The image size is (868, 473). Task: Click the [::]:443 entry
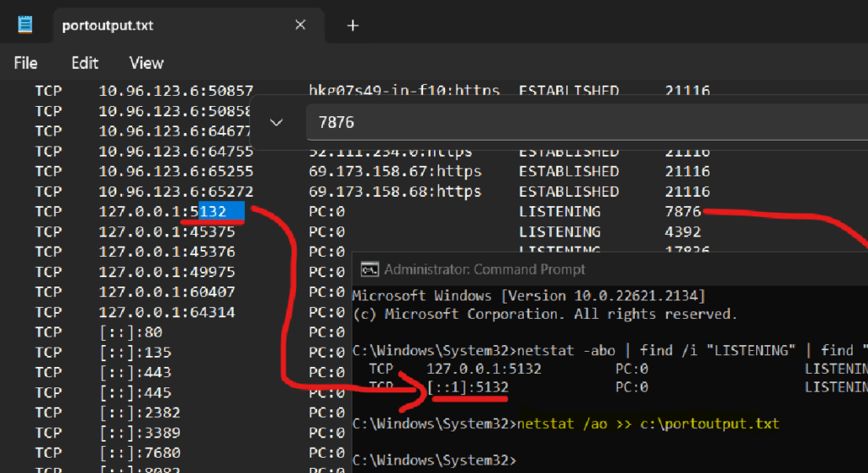click(135, 372)
